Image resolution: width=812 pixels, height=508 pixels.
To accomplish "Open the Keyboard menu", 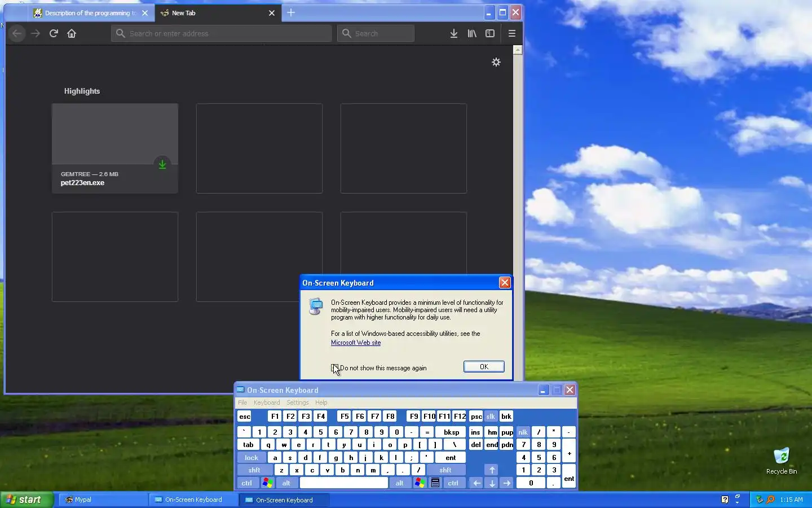I will (x=267, y=402).
